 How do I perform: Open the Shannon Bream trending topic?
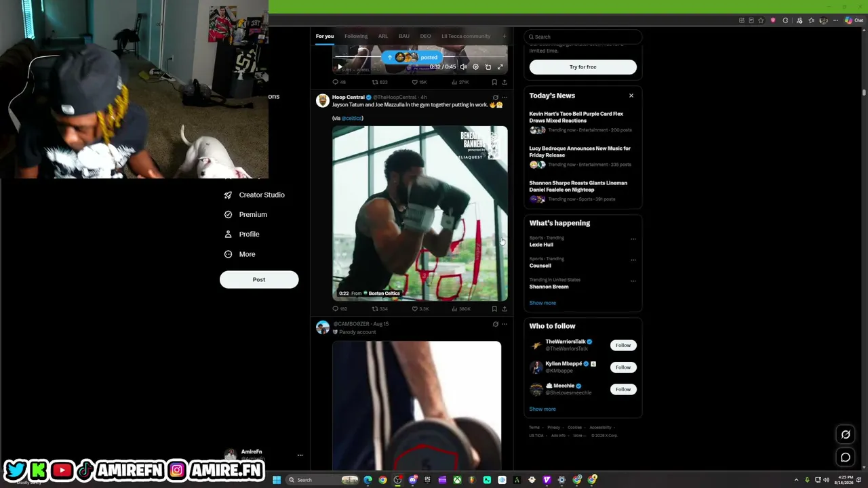(x=549, y=287)
